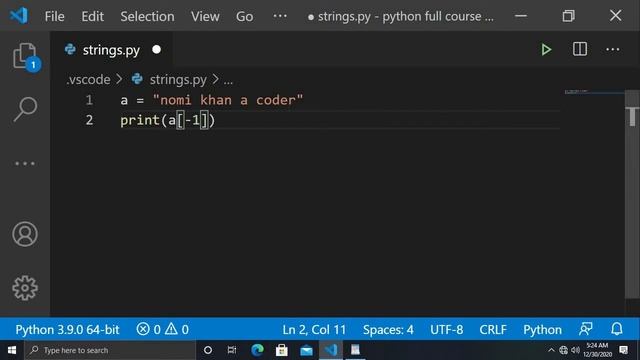
Task: Click strings.py in the breadcrumb
Action: tap(178, 80)
